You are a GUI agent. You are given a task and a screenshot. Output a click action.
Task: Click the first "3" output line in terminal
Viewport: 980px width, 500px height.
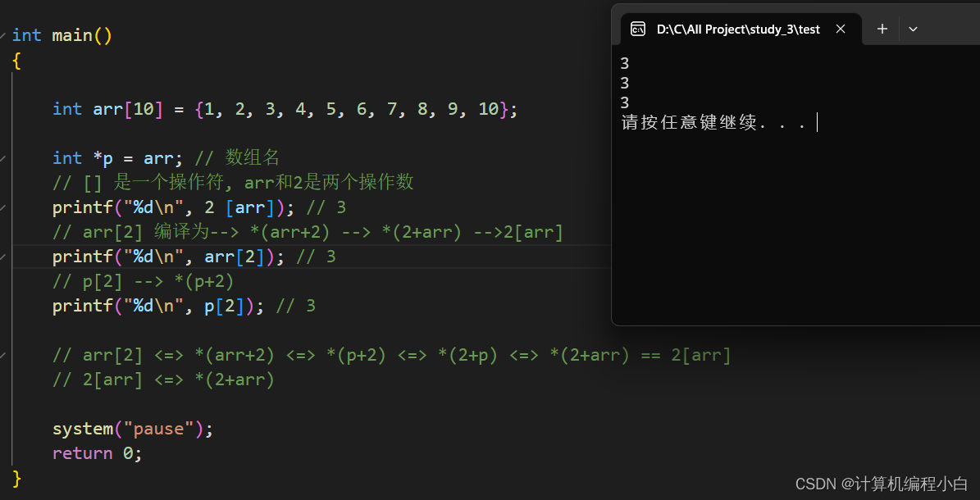[x=624, y=63]
